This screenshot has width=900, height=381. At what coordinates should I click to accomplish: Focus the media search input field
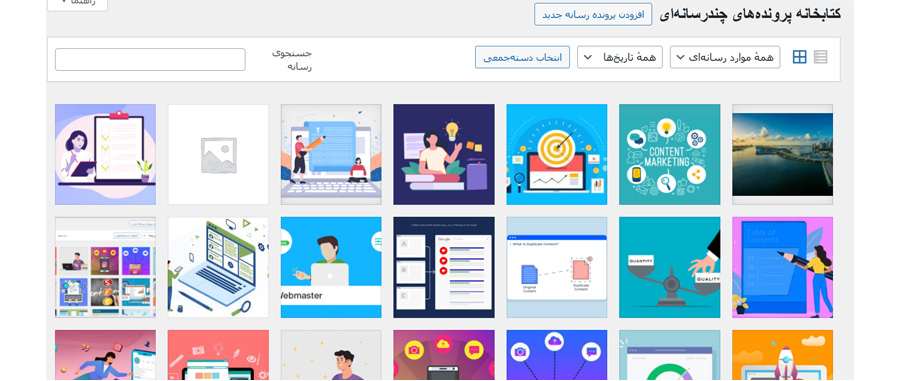pyautogui.click(x=150, y=60)
